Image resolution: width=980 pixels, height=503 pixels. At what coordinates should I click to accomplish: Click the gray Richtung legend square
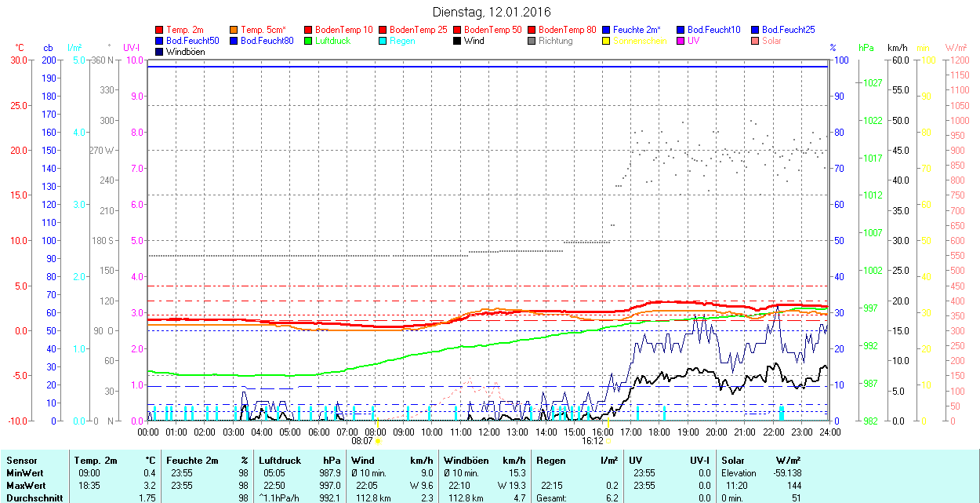[x=532, y=41]
